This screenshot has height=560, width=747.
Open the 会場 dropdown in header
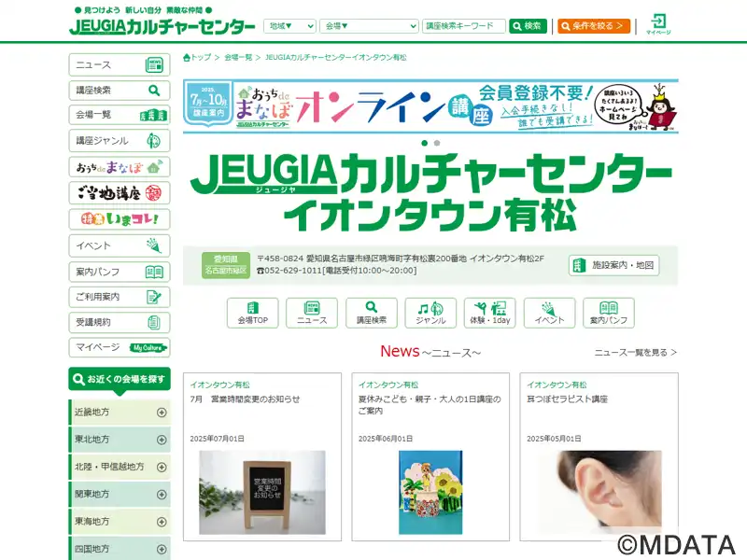pyautogui.click(x=369, y=26)
